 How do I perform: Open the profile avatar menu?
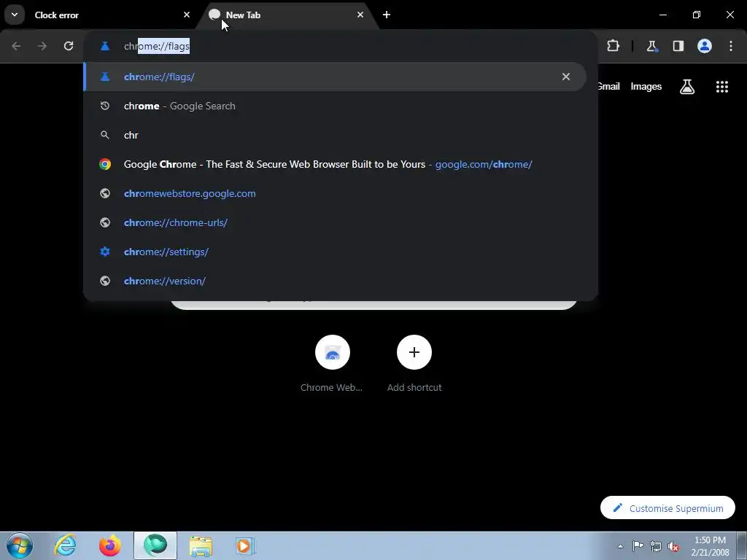point(705,46)
